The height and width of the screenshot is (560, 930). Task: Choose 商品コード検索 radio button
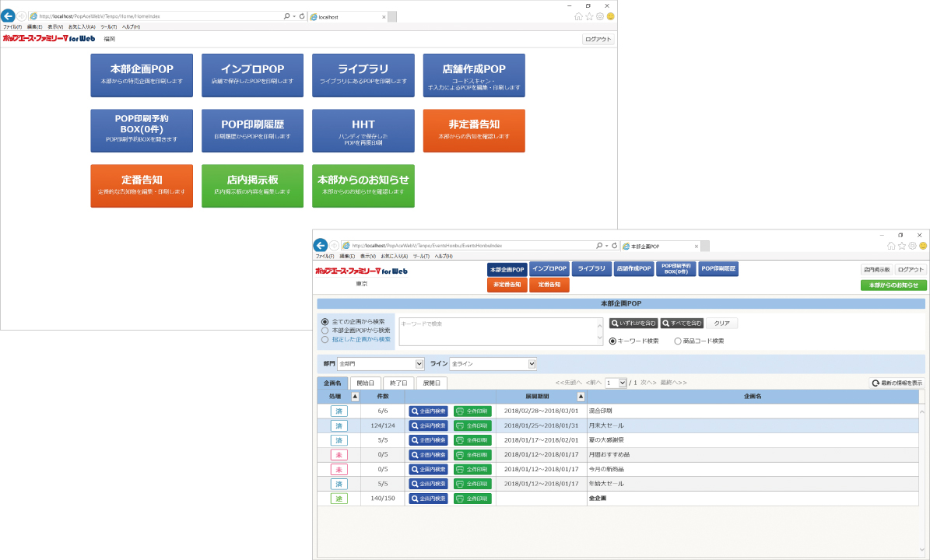(678, 341)
